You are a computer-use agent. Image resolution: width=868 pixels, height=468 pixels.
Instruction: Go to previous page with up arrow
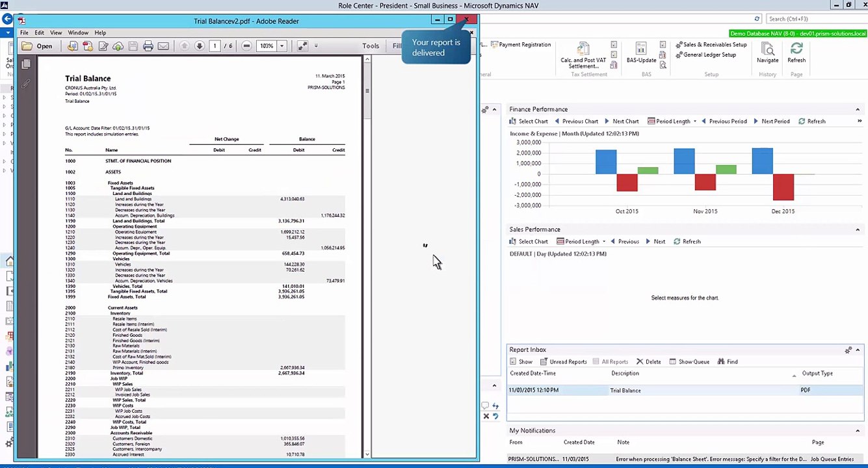click(185, 46)
